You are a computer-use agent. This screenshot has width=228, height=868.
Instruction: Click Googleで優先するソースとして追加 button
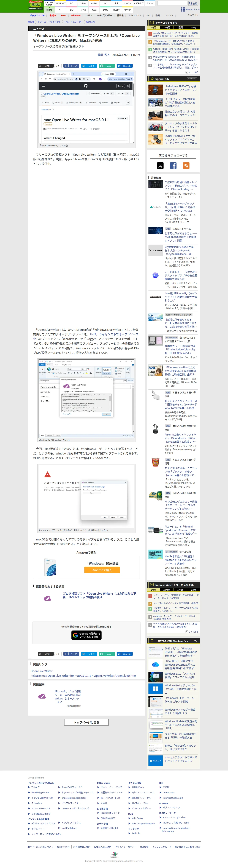(86, 635)
